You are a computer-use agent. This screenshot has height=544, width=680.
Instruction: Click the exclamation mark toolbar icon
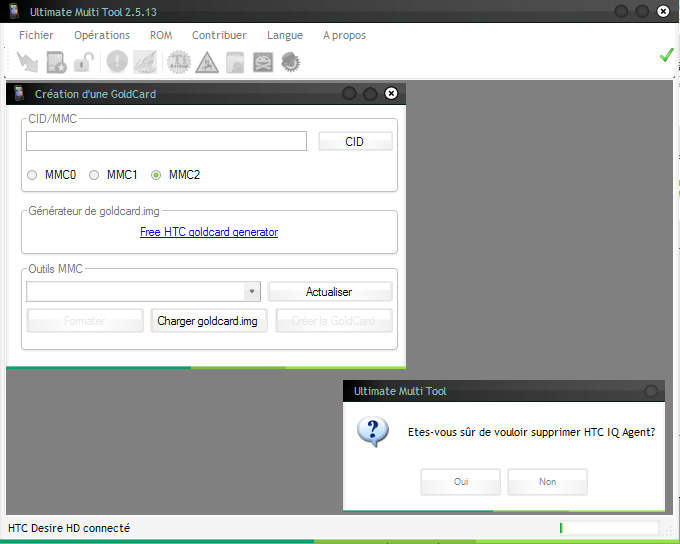pos(117,61)
